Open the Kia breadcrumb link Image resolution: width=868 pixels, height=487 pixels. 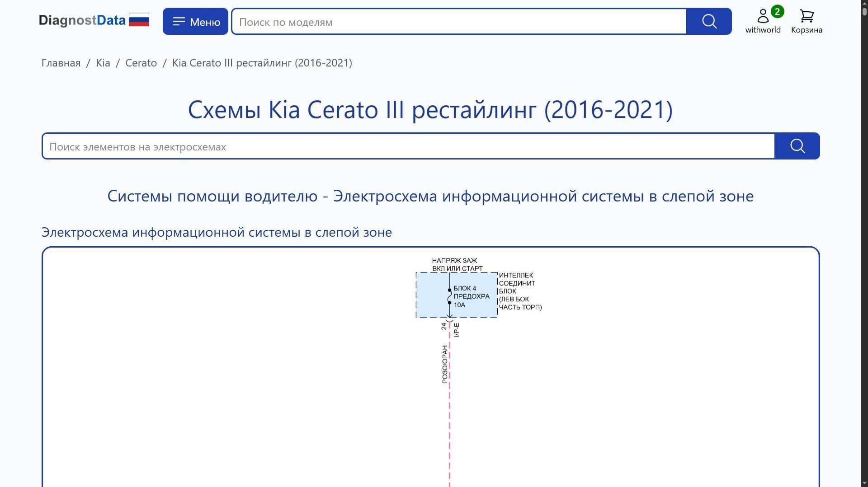(103, 63)
